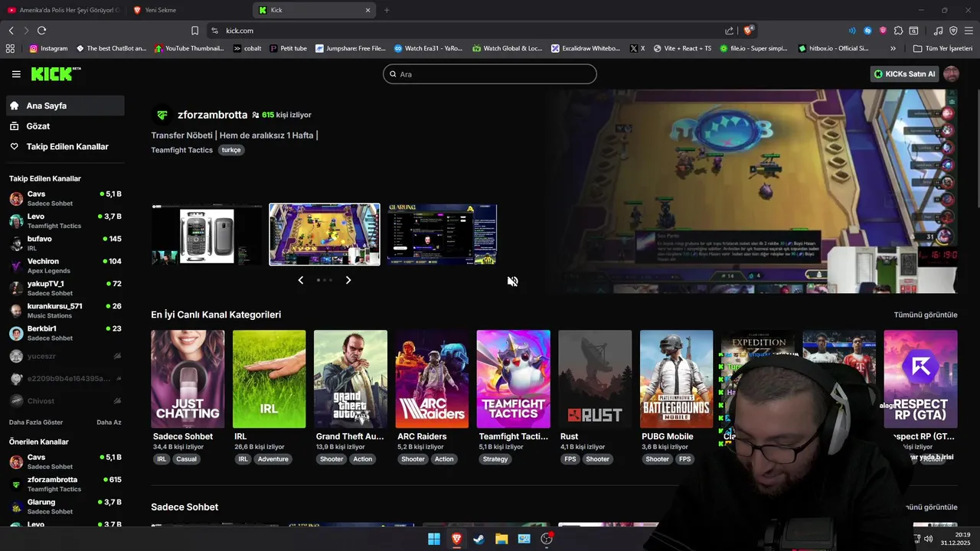Expand list with Daha Fazla Göster

(36, 422)
